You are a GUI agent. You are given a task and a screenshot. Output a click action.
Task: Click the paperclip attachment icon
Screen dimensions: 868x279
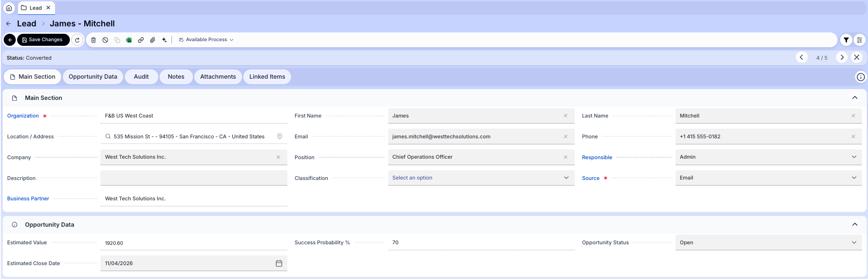tap(153, 40)
